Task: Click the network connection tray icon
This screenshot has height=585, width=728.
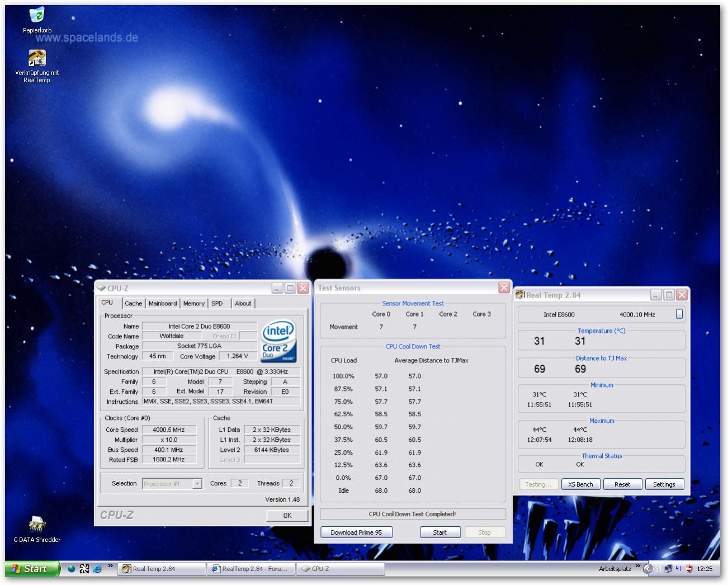Action: [668, 569]
